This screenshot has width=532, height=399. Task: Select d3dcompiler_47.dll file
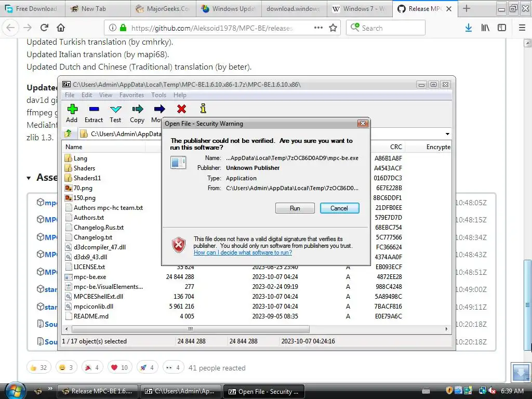[99, 247]
